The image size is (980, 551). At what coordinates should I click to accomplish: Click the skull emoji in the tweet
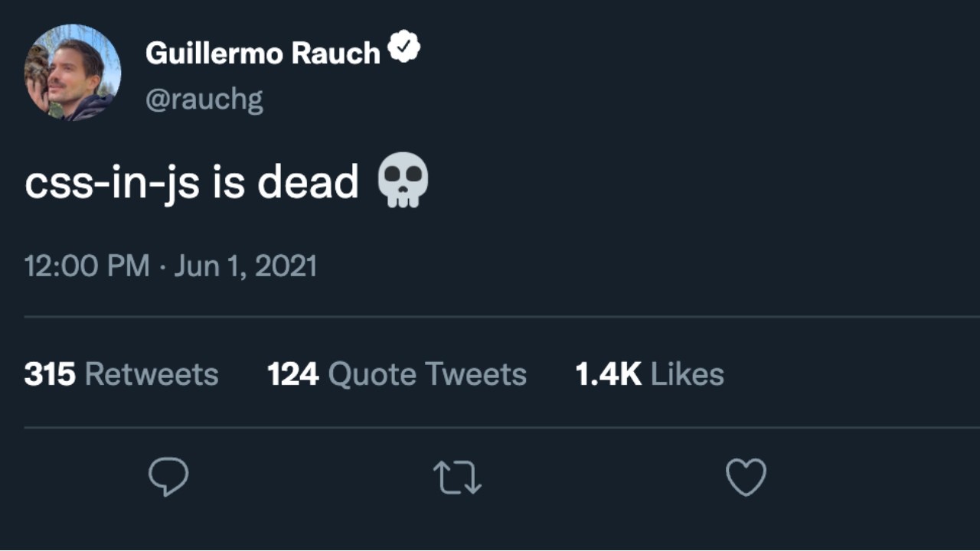coord(403,181)
